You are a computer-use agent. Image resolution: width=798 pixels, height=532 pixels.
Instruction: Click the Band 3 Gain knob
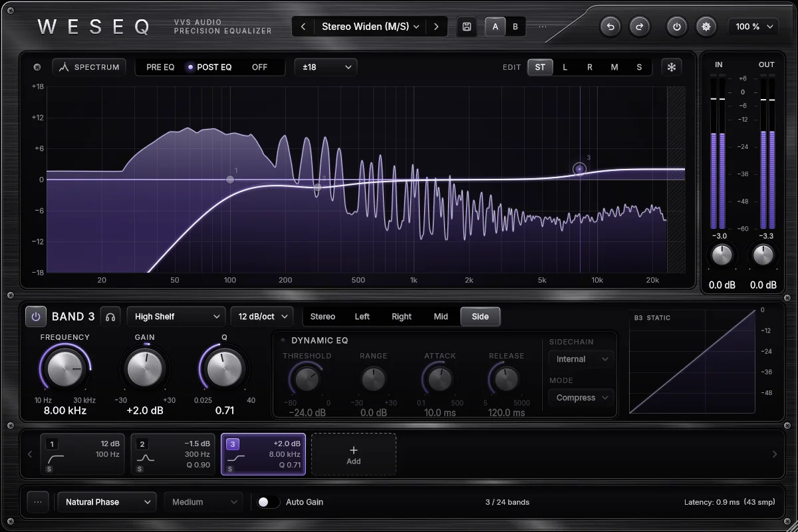145,368
